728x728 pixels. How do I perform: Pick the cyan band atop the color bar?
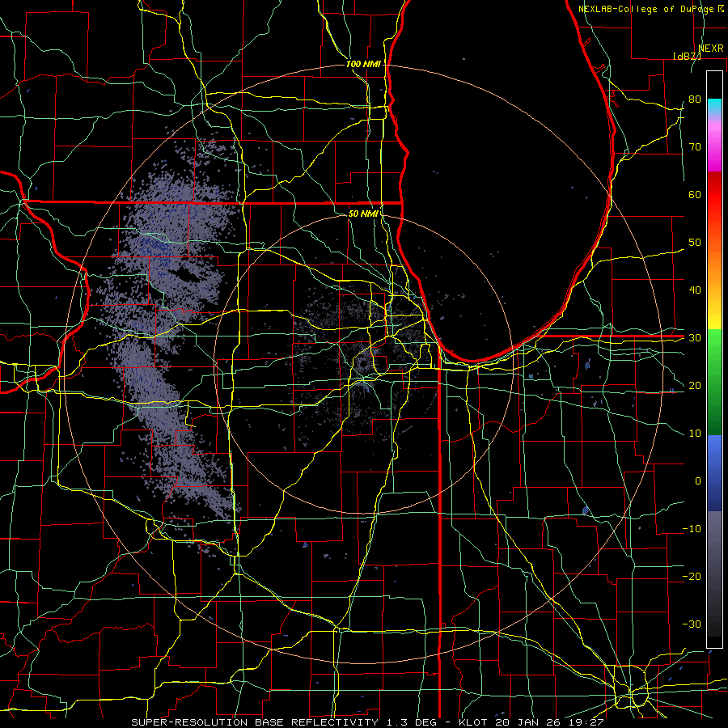(714, 106)
